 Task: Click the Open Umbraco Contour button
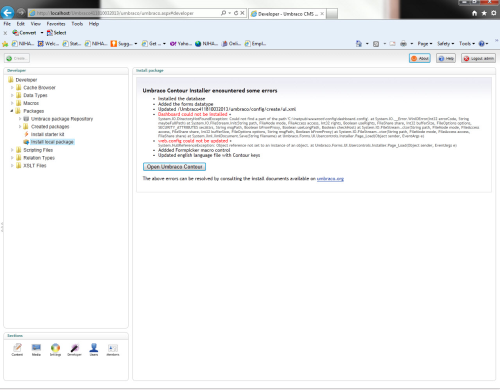174,167
